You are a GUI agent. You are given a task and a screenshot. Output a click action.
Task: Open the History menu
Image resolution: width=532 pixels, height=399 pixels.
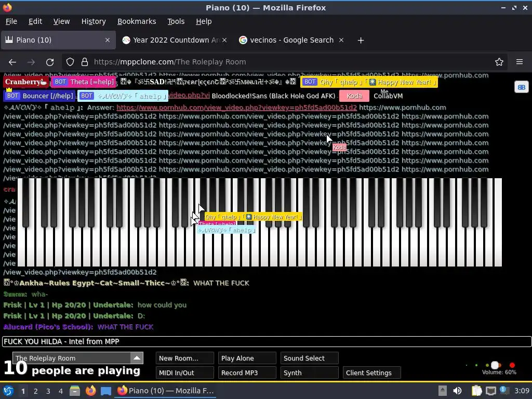(94, 21)
